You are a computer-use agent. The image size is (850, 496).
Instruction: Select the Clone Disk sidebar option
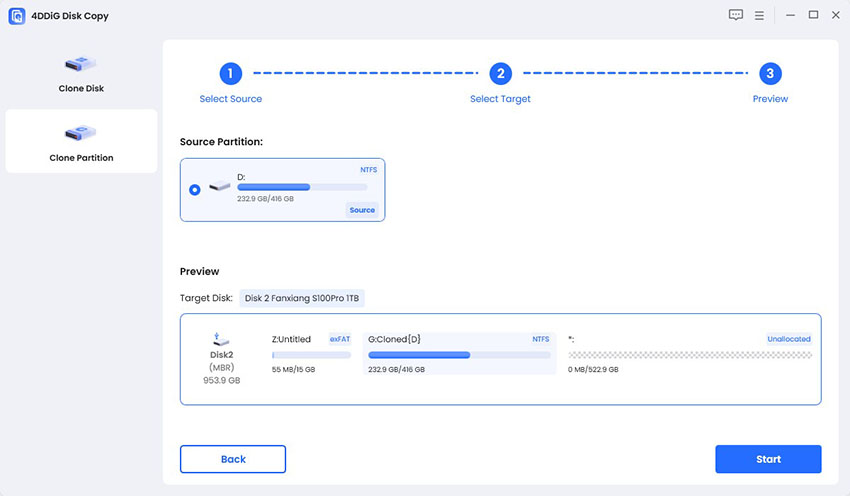click(x=81, y=75)
